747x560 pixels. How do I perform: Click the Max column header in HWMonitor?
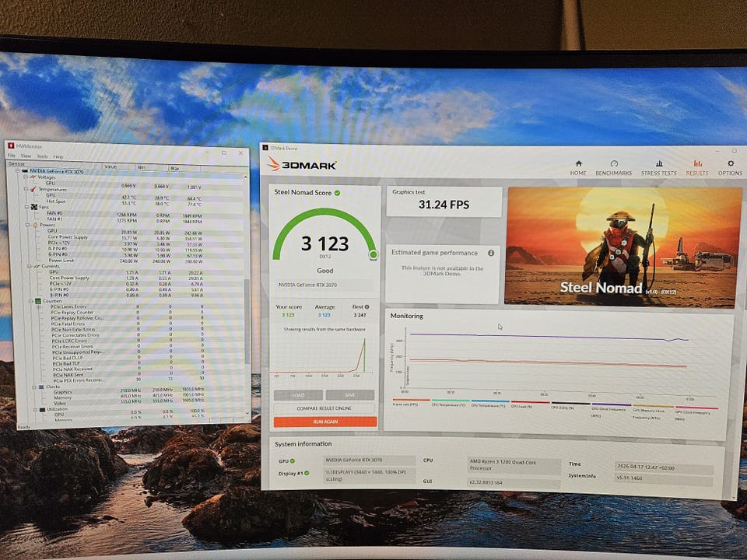click(x=184, y=168)
